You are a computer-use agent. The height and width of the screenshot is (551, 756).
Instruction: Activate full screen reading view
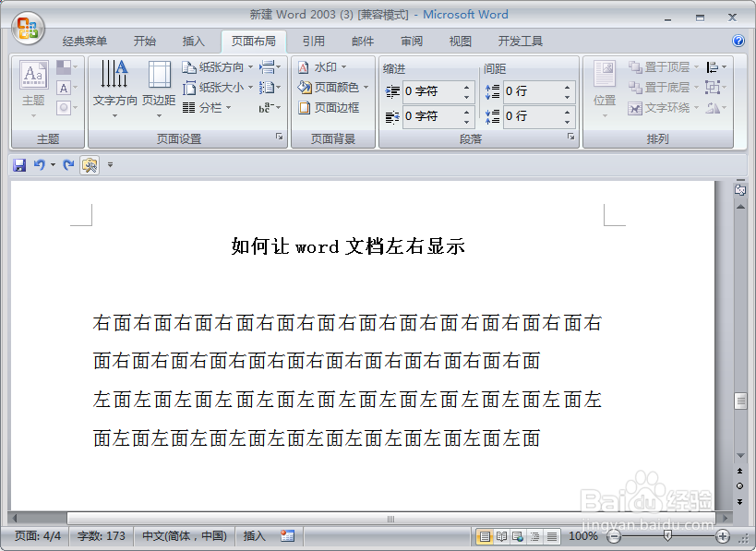(501, 535)
